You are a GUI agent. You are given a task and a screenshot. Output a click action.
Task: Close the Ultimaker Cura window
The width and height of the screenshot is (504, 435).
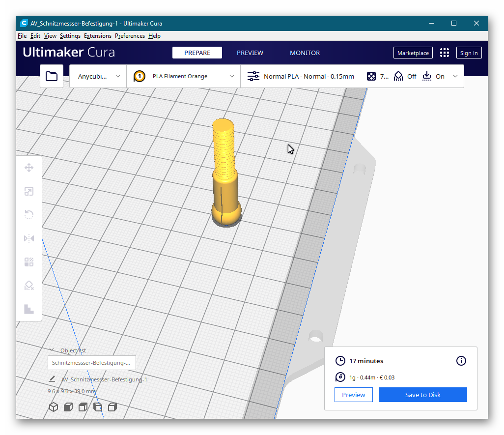click(476, 23)
